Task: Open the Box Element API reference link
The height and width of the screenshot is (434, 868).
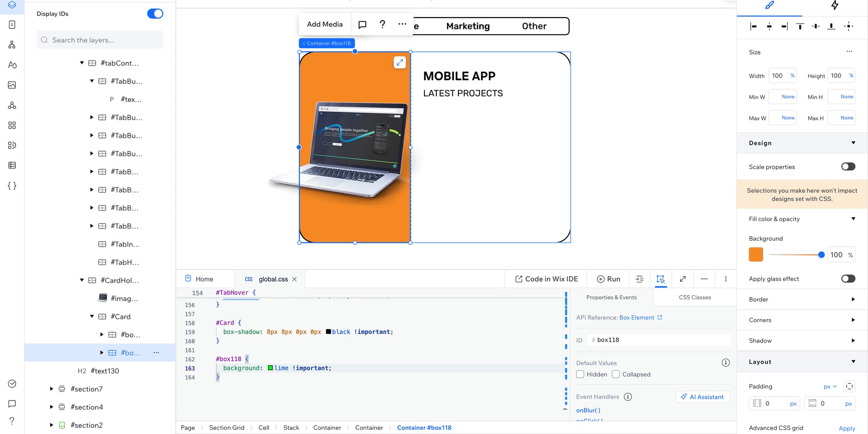Action: [x=640, y=318]
